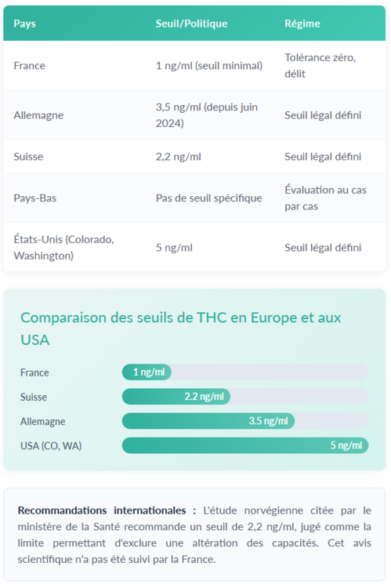
Task: Click the 3,5 ng/ml (depuis juin 2024) cell
Action: [x=207, y=115]
